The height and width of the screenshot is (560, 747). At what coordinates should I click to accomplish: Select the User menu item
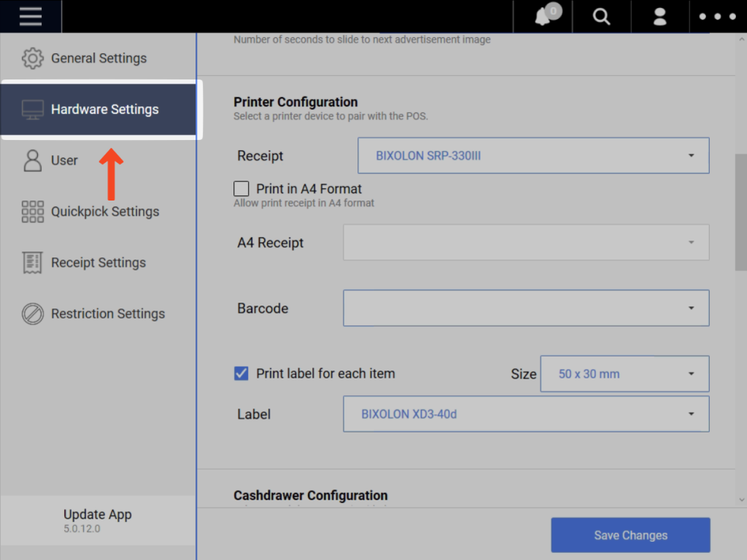coord(64,160)
